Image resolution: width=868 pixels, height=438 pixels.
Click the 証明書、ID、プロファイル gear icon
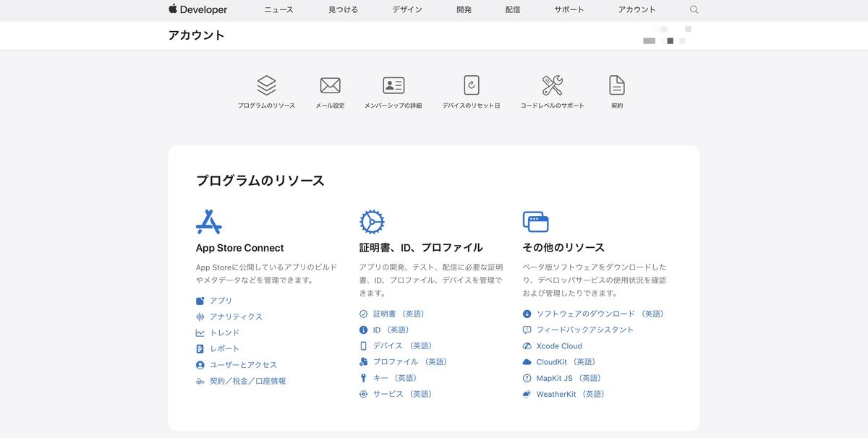tap(372, 222)
